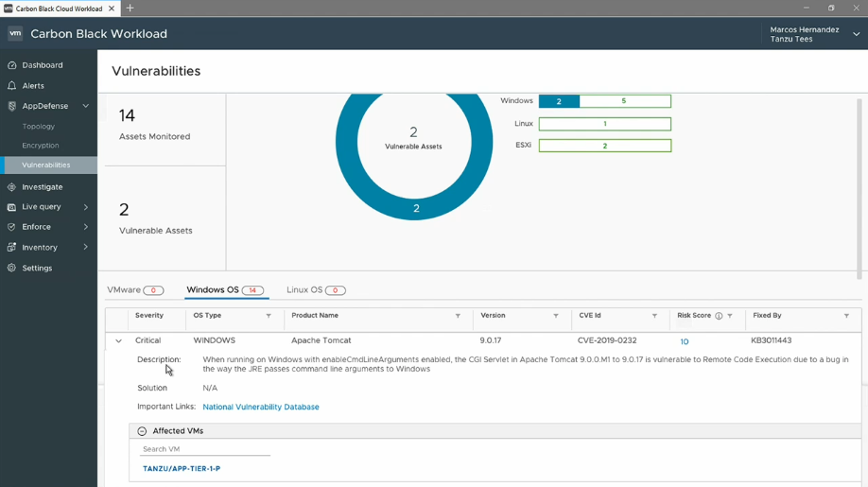This screenshot has height=487, width=868.
Task: Click the Apache Tomcat product name
Action: pyautogui.click(x=321, y=340)
